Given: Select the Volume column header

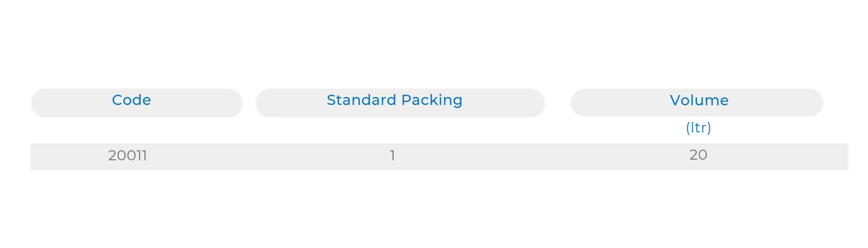Looking at the screenshot, I should pos(699,101).
